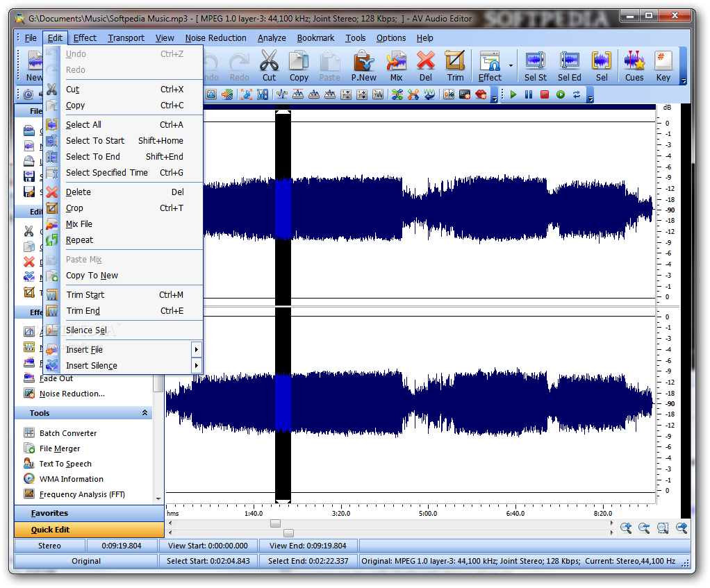Screen dimensions: 710x588
Task: Click the Del red X toolbar icon
Action: tap(425, 61)
